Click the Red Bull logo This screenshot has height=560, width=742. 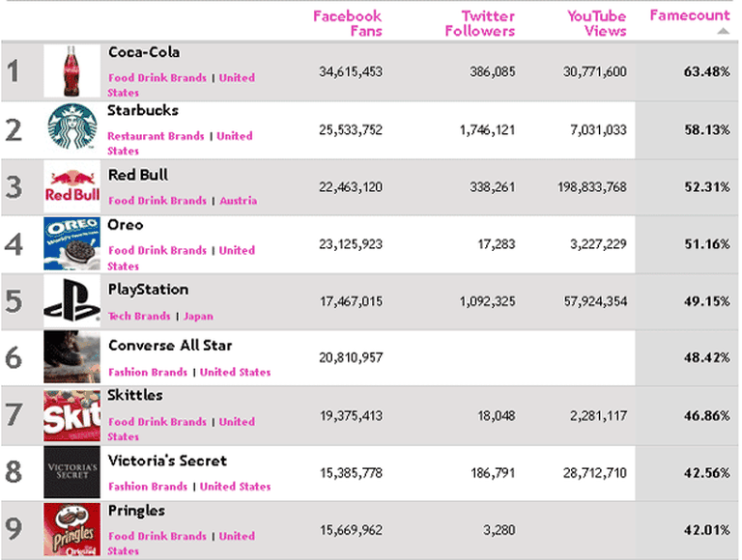[x=71, y=187]
